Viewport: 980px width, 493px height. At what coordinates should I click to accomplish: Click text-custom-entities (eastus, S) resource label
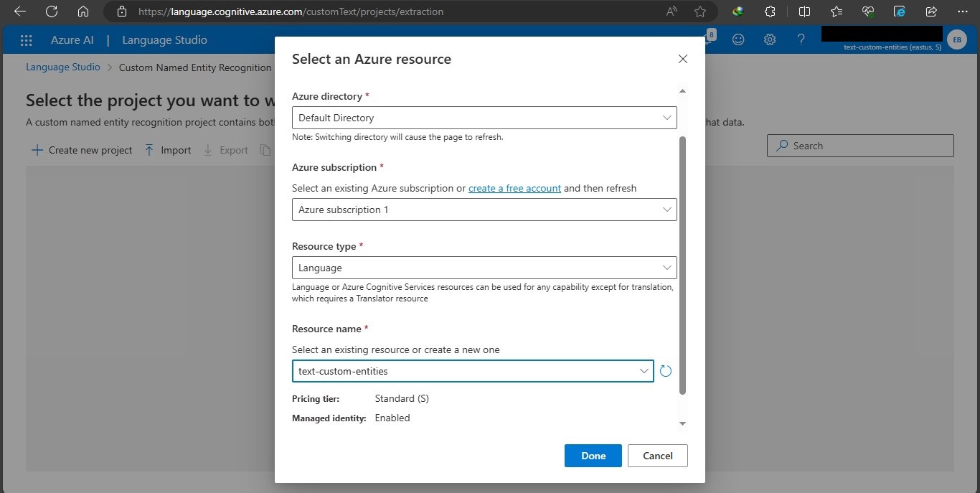click(x=892, y=47)
